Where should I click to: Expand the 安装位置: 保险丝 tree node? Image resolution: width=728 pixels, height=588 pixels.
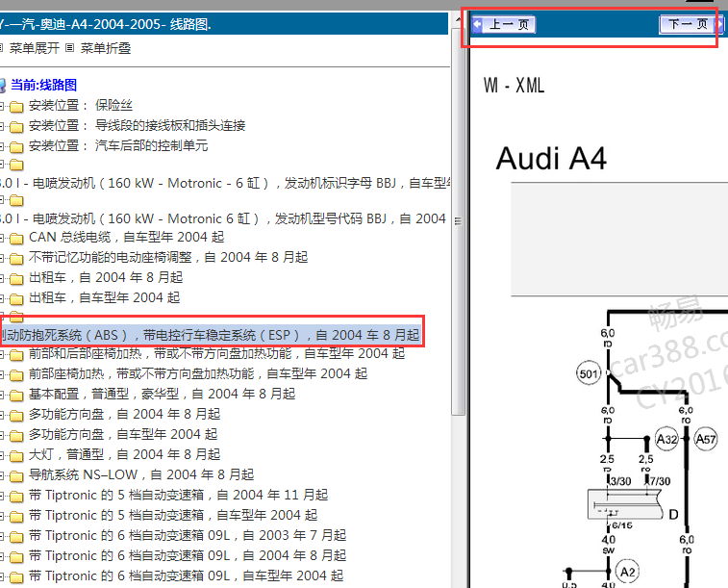2,107
